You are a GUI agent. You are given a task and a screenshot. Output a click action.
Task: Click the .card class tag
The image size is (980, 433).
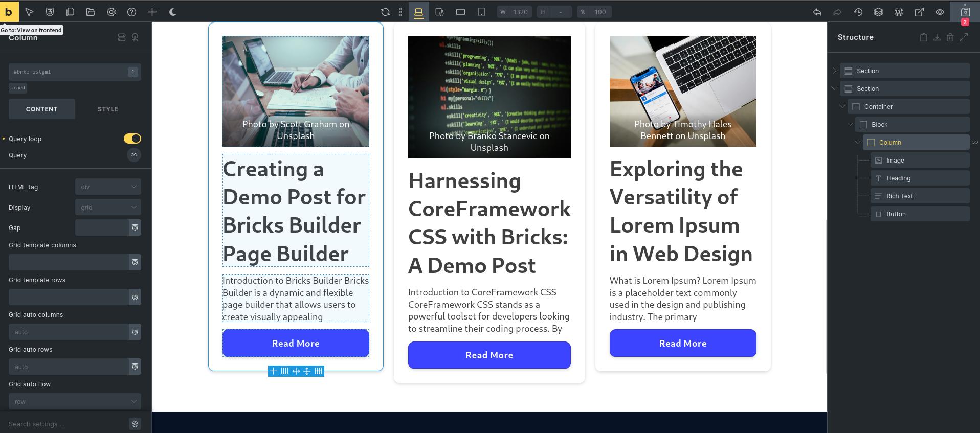[x=18, y=88]
